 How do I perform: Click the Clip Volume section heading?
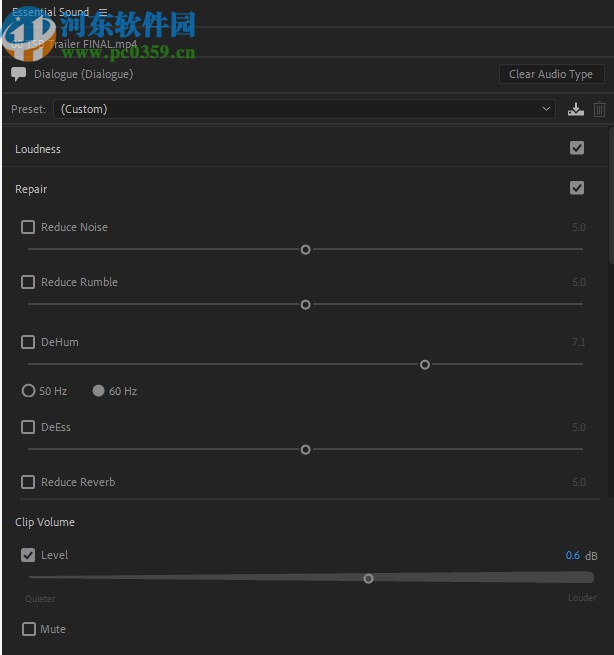pos(45,522)
